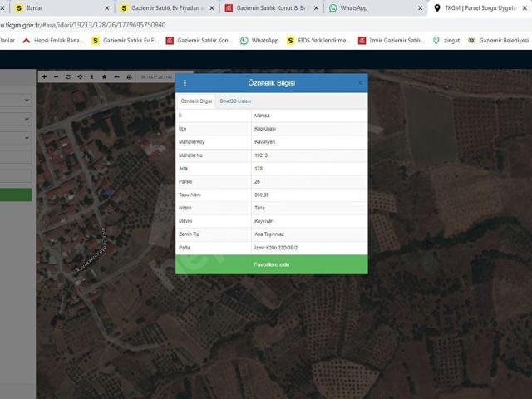This screenshot has height=399, width=532.
Task: Open Gaziemir Satılık Kon... bookmark
Action: pyautogui.click(x=199, y=41)
